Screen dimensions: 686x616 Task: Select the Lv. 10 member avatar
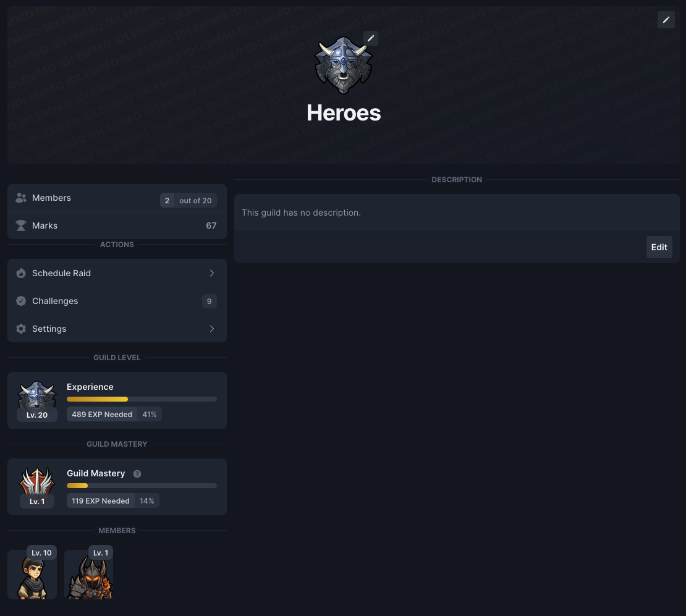tap(32, 575)
